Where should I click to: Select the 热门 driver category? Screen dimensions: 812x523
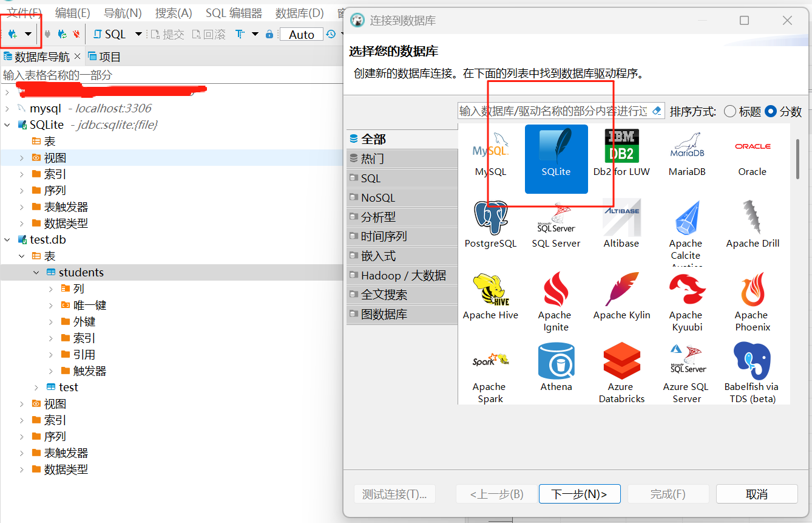tap(402, 159)
